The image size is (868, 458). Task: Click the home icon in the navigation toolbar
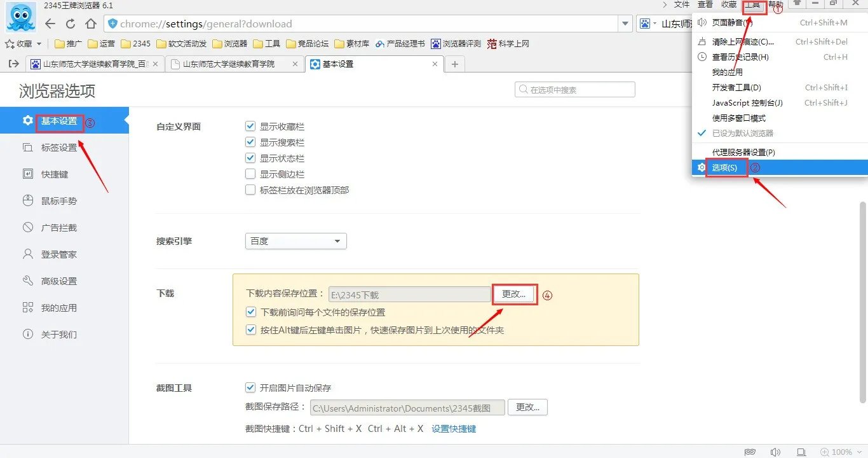[91, 23]
